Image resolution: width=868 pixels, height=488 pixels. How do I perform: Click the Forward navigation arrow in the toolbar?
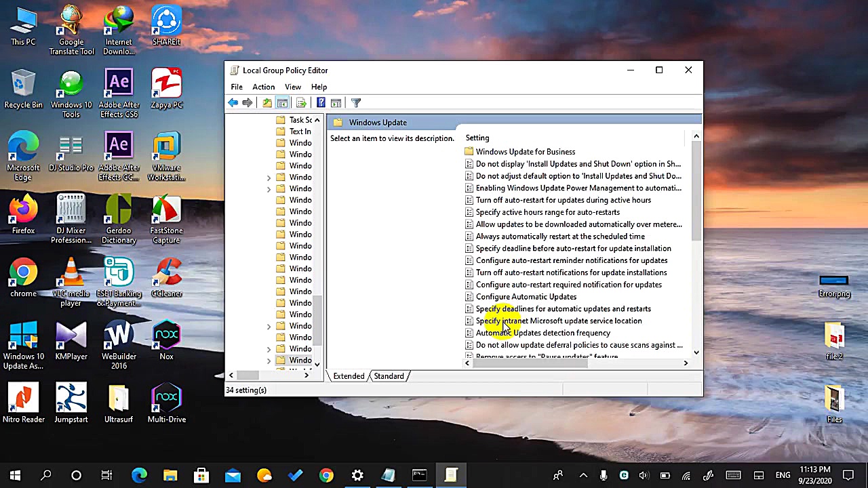[x=248, y=102]
